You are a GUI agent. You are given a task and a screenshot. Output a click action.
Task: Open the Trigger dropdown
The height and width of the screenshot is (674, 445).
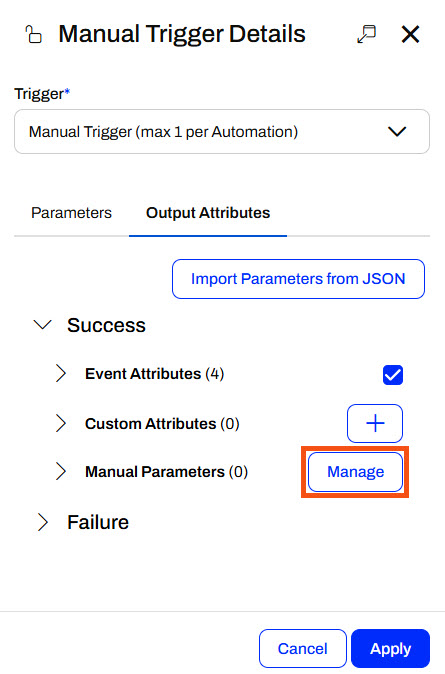point(222,132)
